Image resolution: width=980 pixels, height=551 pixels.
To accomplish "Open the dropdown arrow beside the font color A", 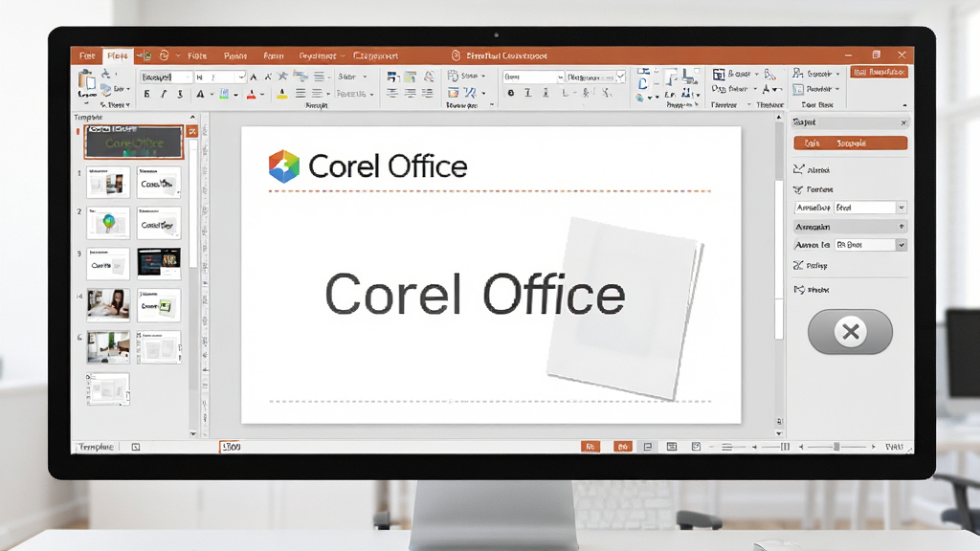I will click(212, 95).
